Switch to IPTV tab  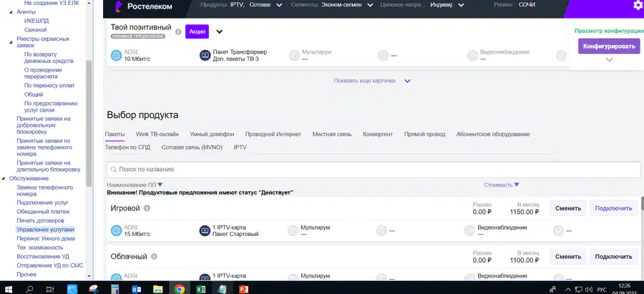(x=240, y=147)
